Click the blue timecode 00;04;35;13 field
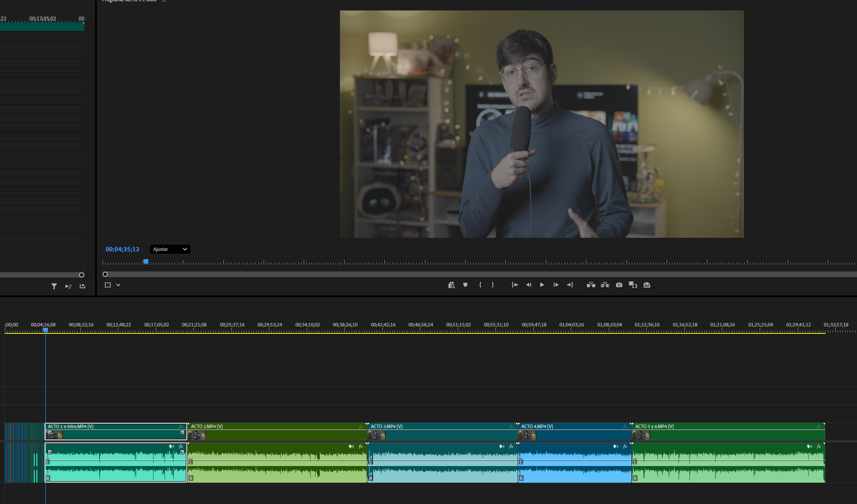The width and height of the screenshot is (857, 504). pyautogui.click(x=122, y=249)
